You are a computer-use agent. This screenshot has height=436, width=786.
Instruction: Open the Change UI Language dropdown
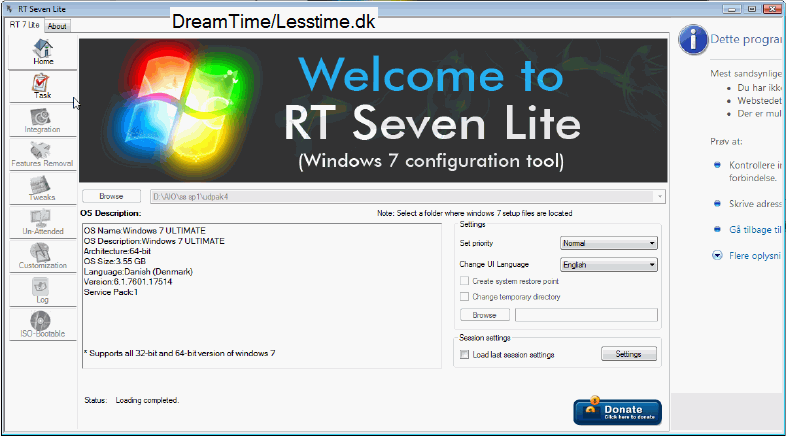click(609, 265)
